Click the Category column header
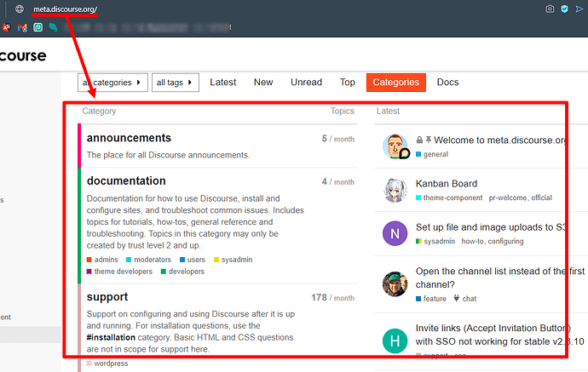 (99, 111)
